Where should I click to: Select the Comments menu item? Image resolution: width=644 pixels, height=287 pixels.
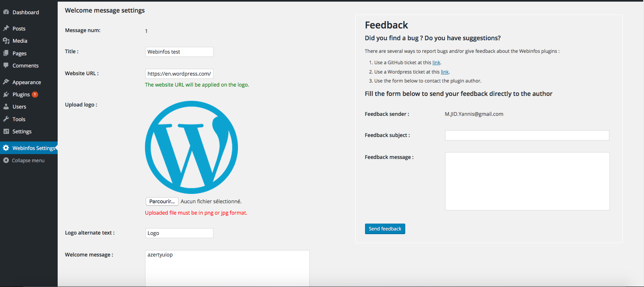coord(29,65)
